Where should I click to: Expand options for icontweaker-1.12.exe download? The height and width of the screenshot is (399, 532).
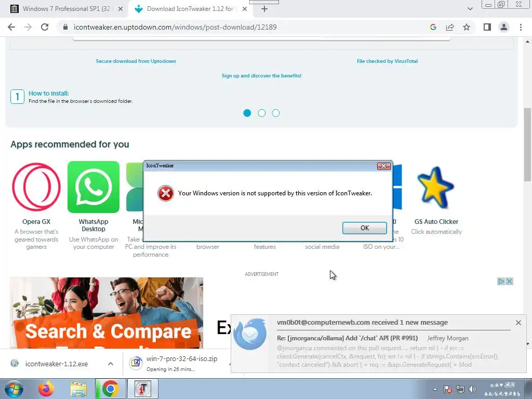(111, 364)
